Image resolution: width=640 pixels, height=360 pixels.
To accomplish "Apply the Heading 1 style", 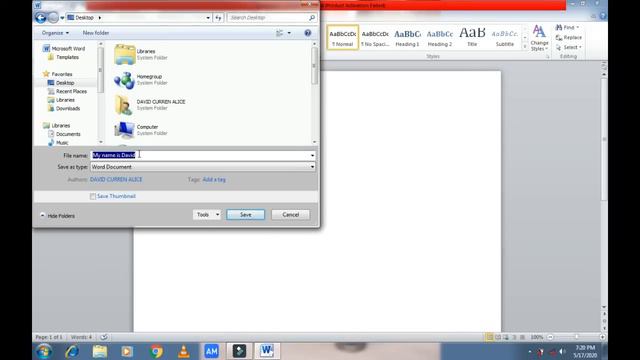I will coord(407,38).
